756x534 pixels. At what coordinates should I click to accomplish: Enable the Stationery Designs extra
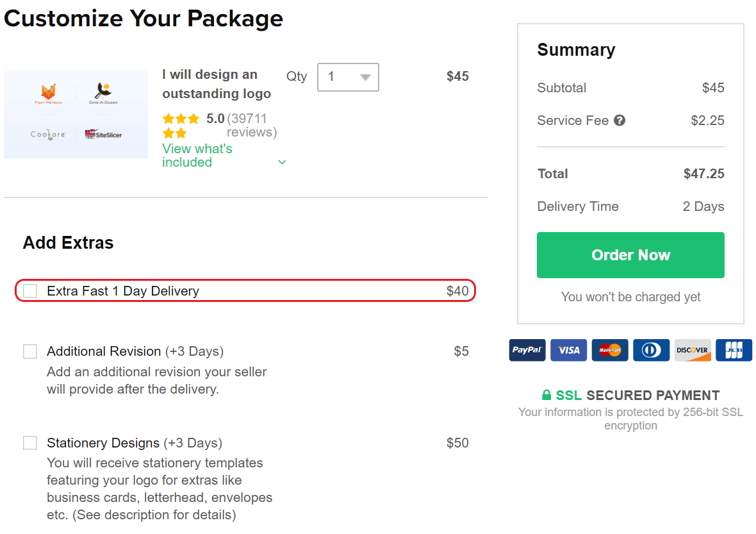pyautogui.click(x=29, y=442)
